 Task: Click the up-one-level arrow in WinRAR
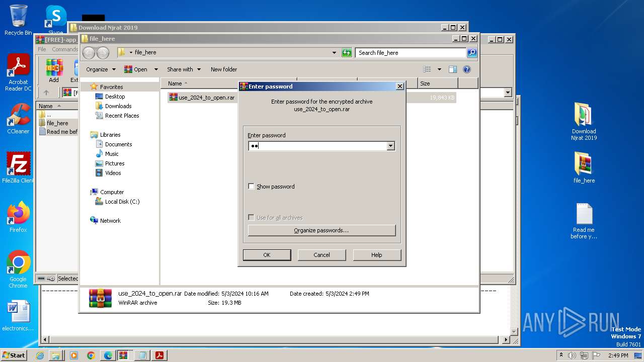click(x=46, y=93)
